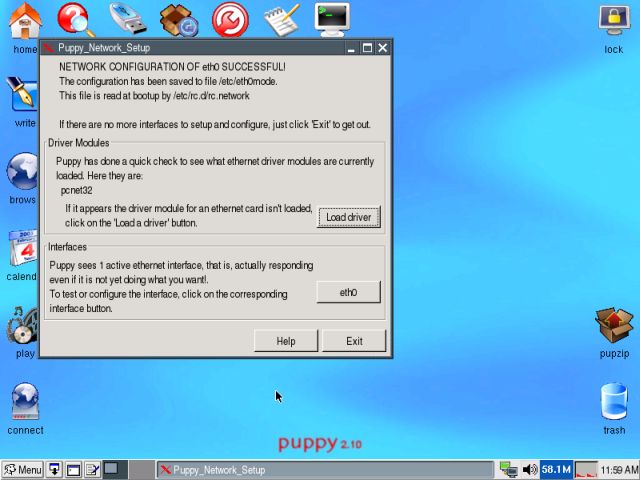This screenshot has height=480, width=640.
Task: Open the home desktop icon
Action: coord(25,20)
